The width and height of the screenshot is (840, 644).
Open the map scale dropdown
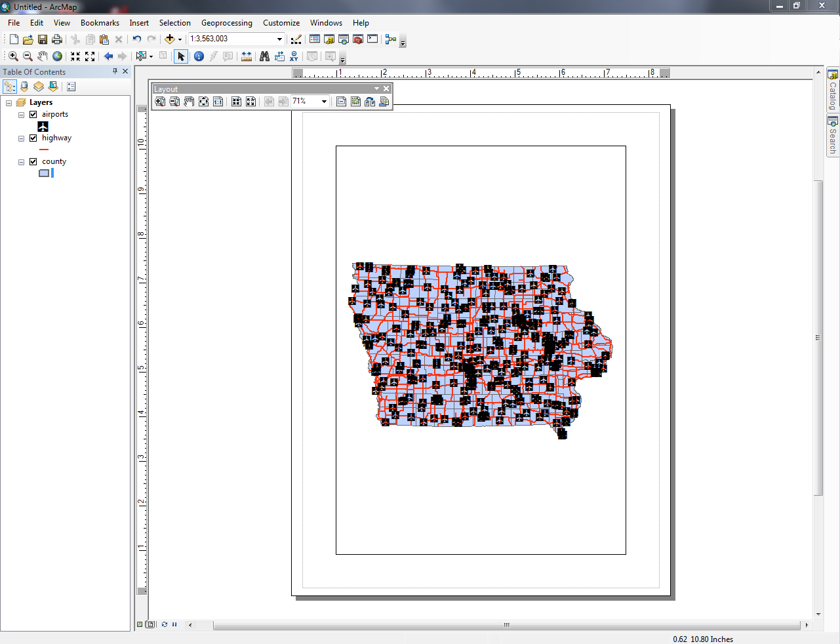[x=279, y=39]
